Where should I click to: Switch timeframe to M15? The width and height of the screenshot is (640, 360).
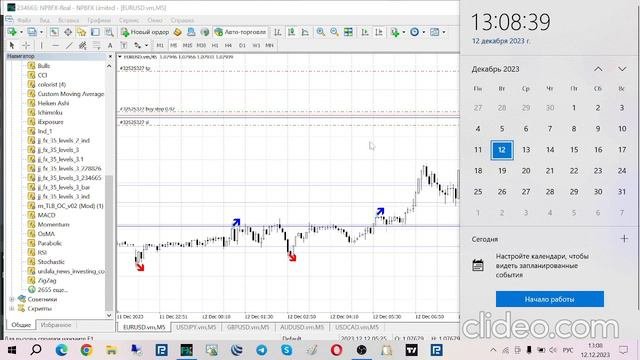click(187, 45)
